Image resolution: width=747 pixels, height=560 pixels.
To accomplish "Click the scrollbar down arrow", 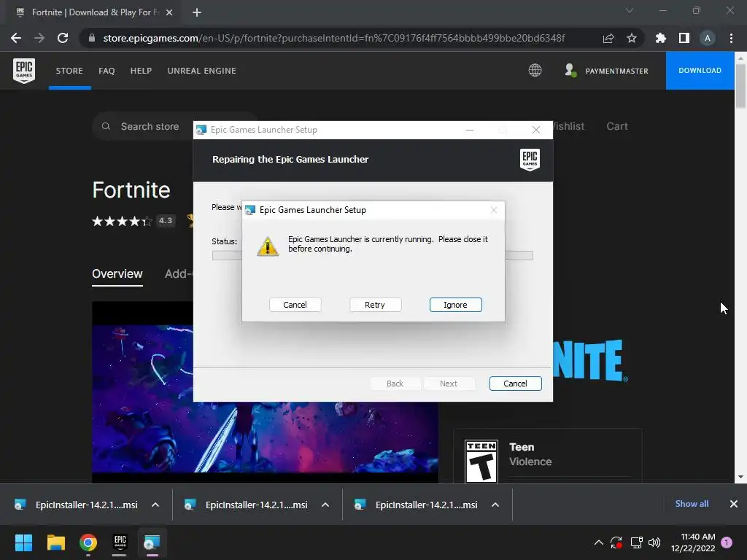I will click(x=740, y=477).
